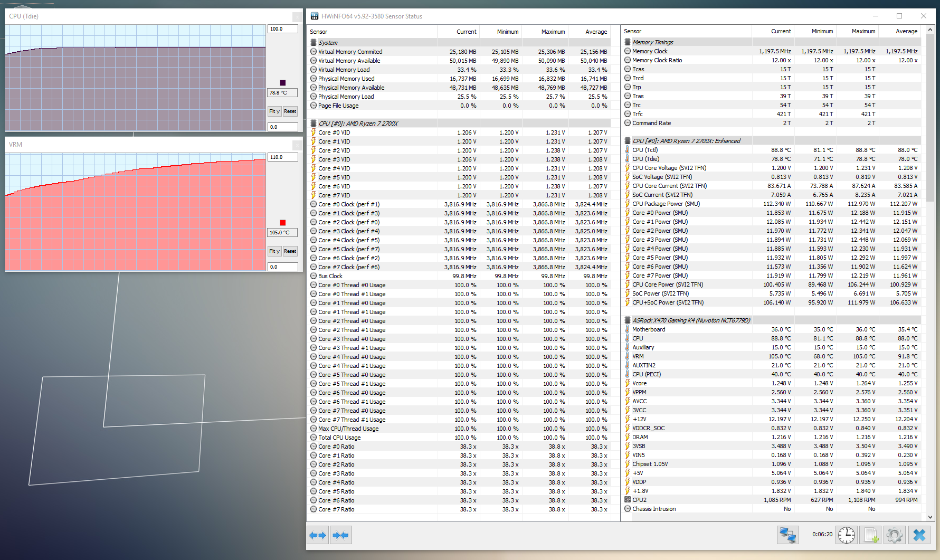Select the Core #3 Thread #1 Usage row
This screenshot has height=560, width=940.
point(459,348)
